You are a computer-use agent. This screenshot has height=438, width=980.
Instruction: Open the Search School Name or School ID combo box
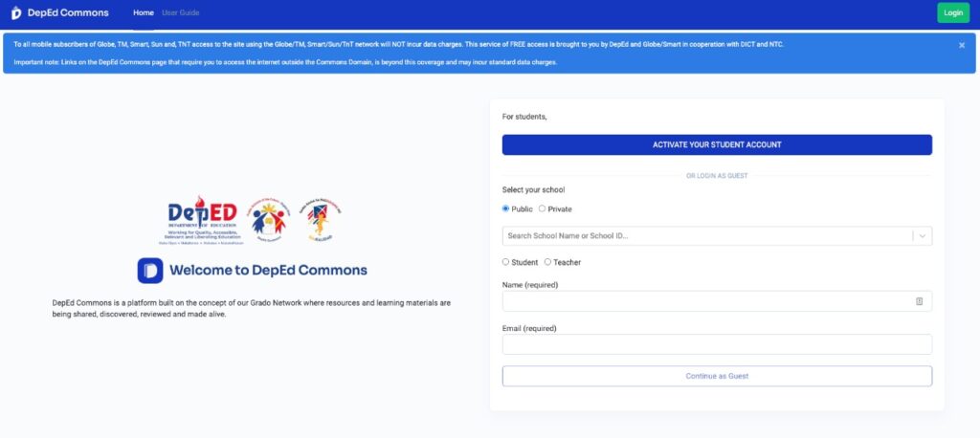717,236
